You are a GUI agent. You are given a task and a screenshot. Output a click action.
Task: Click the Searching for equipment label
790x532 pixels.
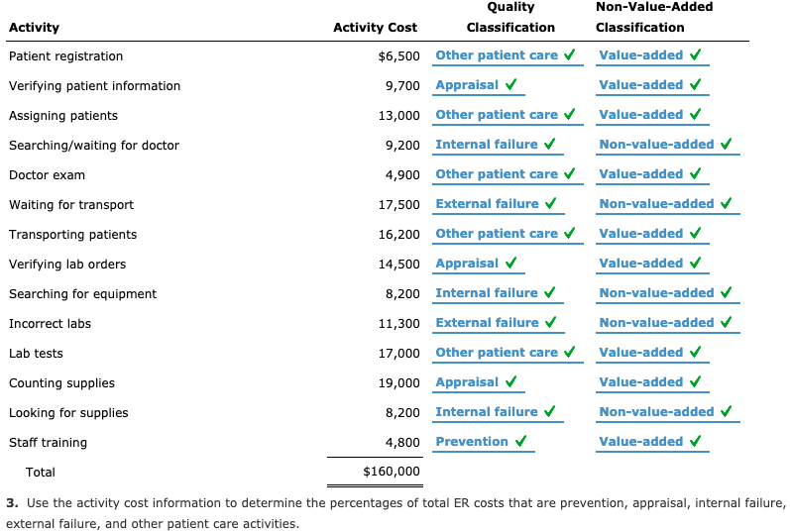[x=82, y=293]
